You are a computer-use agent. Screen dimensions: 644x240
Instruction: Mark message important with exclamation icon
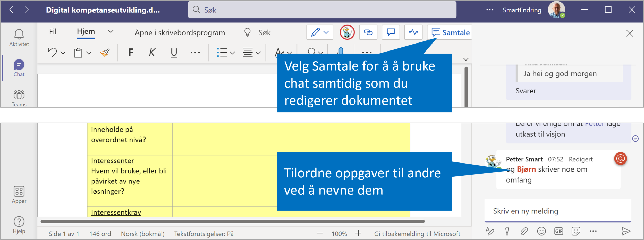pos(507,231)
